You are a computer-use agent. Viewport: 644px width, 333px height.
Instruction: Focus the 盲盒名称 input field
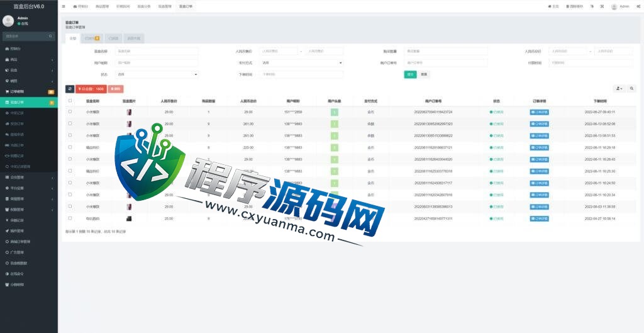tap(157, 52)
